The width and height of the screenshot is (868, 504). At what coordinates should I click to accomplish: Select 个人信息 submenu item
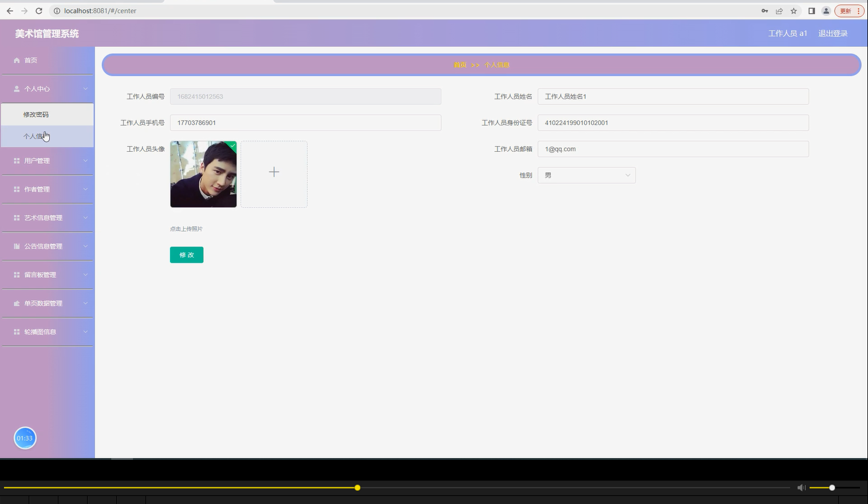[47, 136]
